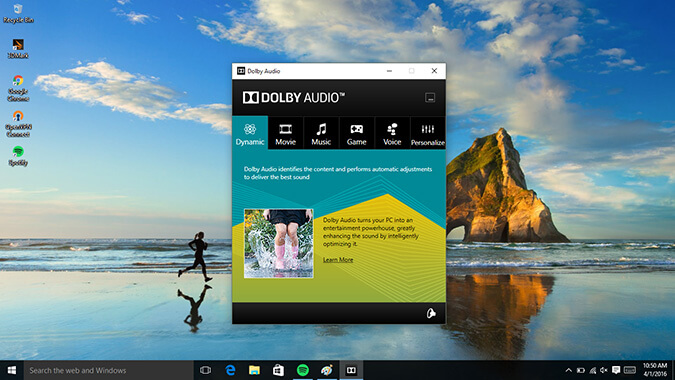Click the DOLBY AUDIO logo header
The height and width of the screenshot is (380, 675).
click(294, 98)
